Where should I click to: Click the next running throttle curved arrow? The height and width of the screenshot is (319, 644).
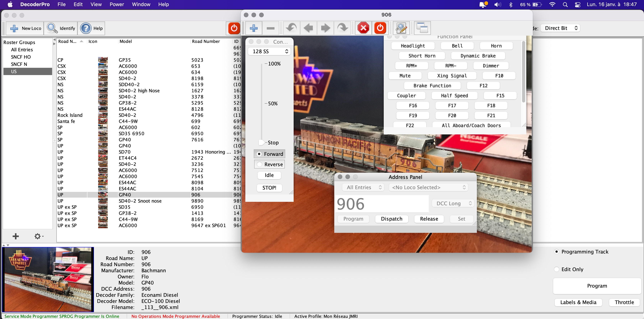coord(342,28)
